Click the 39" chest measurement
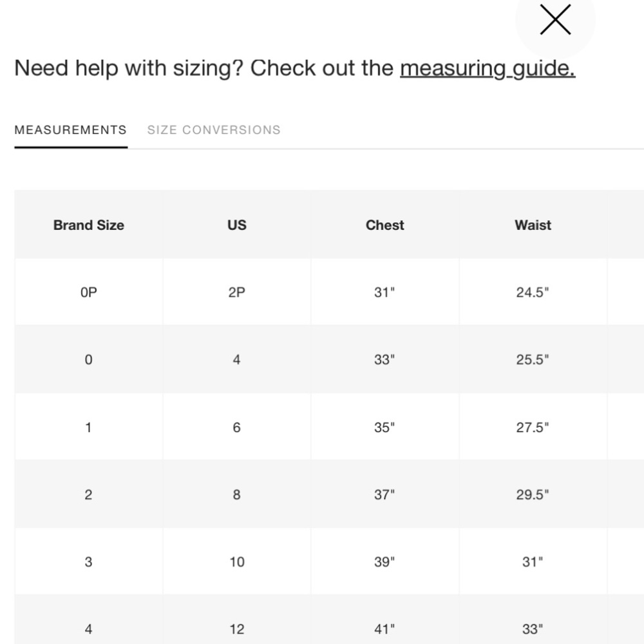This screenshot has height=644, width=644. point(384,562)
